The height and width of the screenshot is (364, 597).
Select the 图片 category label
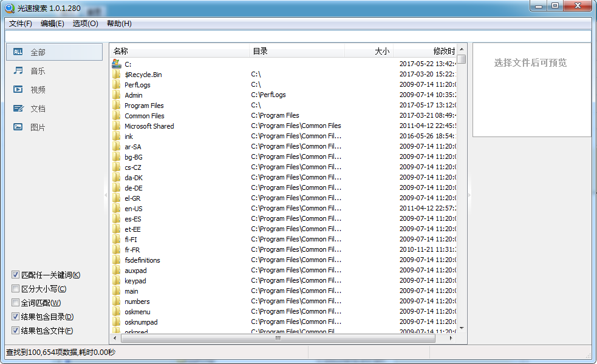pos(38,127)
